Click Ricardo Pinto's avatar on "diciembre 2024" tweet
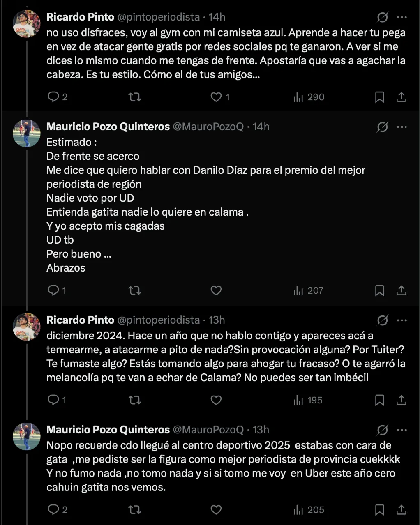 27,327
